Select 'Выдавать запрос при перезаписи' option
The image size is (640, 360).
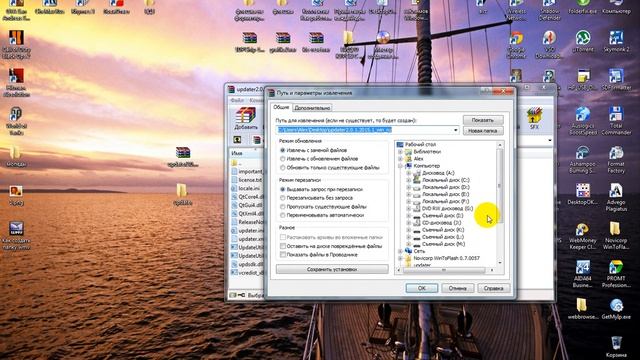click(x=321, y=189)
